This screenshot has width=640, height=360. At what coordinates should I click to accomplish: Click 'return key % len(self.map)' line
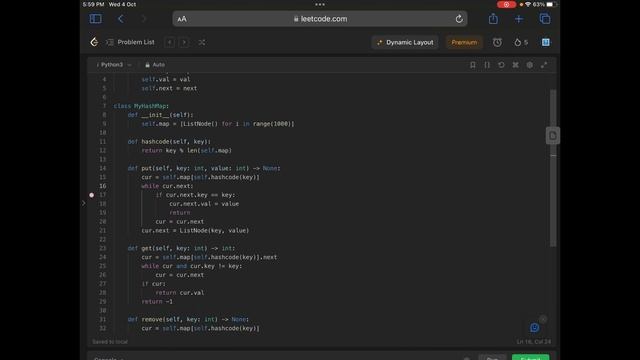coord(187,151)
